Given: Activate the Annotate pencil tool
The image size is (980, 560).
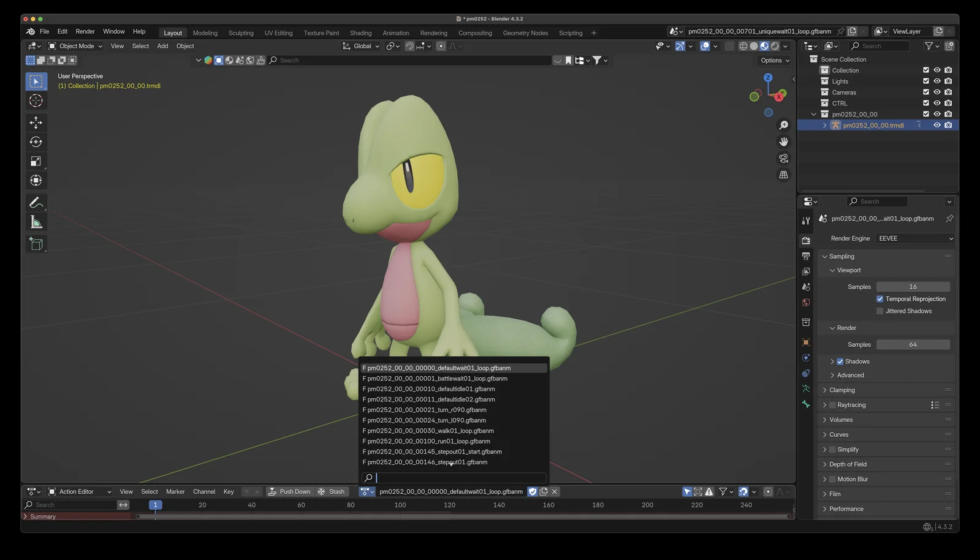Looking at the screenshot, I should click(36, 202).
